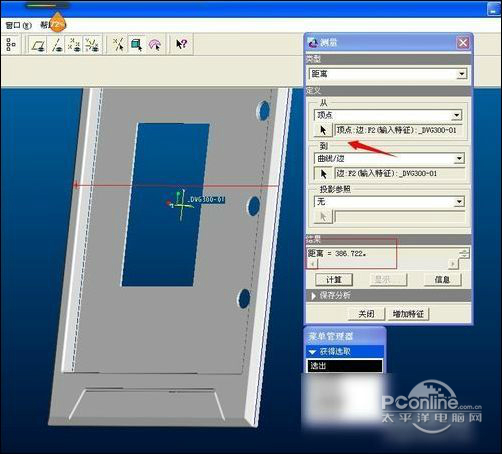This screenshot has height=454, width=502.
Task: Toggle coordinate systems display icon
Action: 92,44
